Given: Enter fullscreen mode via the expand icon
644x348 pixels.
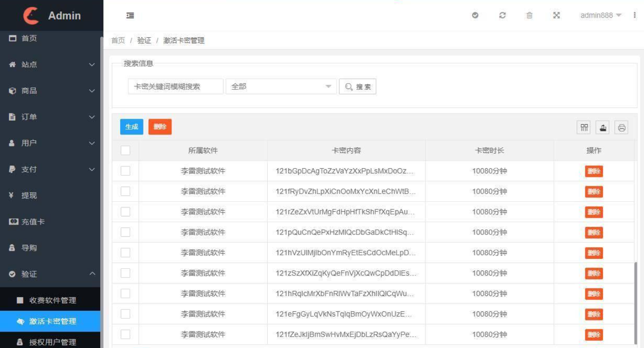Looking at the screenshot, I should click(556, 15).
